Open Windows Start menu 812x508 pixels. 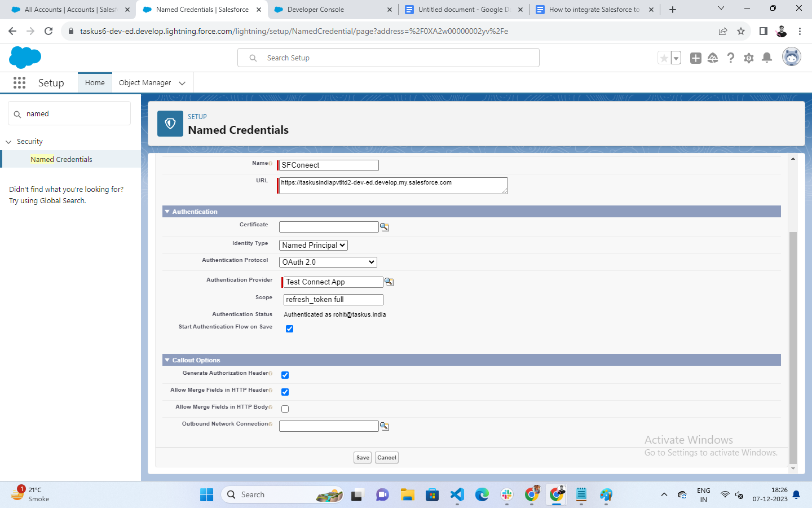[207, 495]
